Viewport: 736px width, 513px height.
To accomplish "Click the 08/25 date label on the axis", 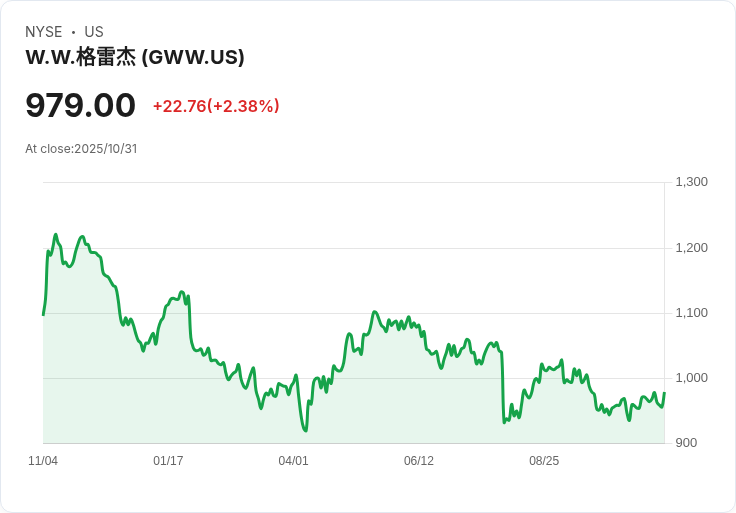I will [544, 461].
